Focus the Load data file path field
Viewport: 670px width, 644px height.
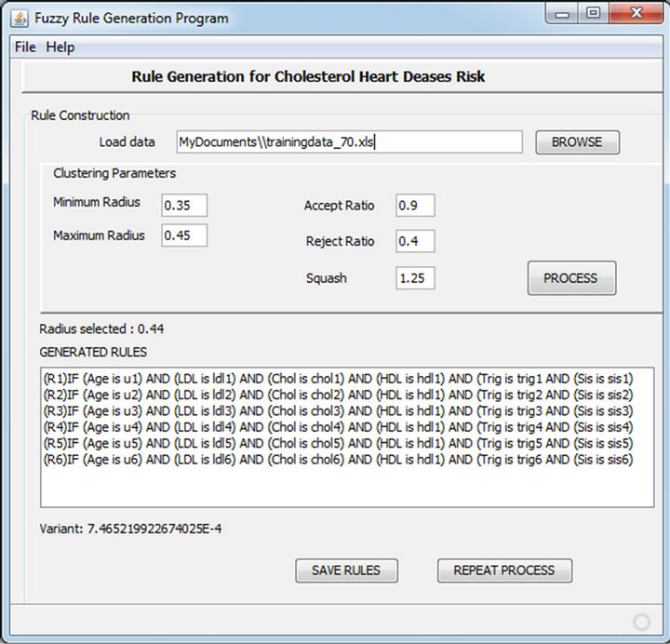click(350, 141)
